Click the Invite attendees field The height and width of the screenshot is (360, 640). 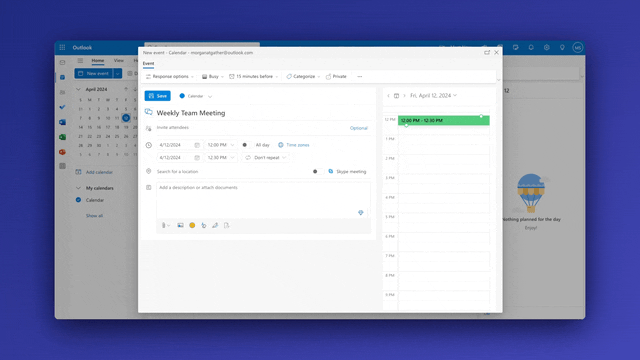click(x=251, y=128)
